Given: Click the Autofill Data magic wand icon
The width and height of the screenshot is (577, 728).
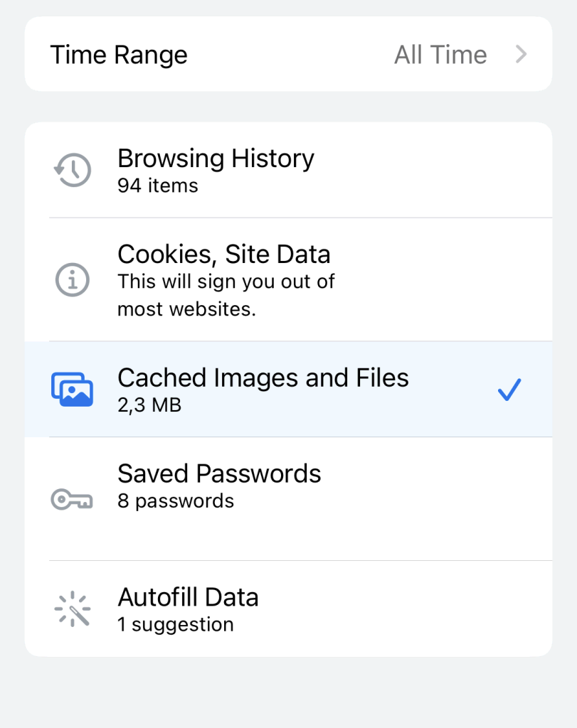Looking at the screenshot, I should (73, 609).
